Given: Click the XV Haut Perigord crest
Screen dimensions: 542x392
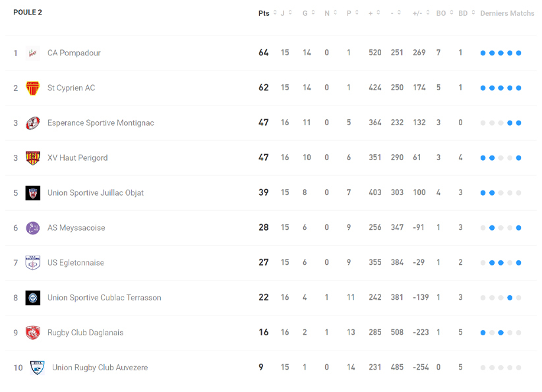Looking at the screenshot, I should [32, 158].
